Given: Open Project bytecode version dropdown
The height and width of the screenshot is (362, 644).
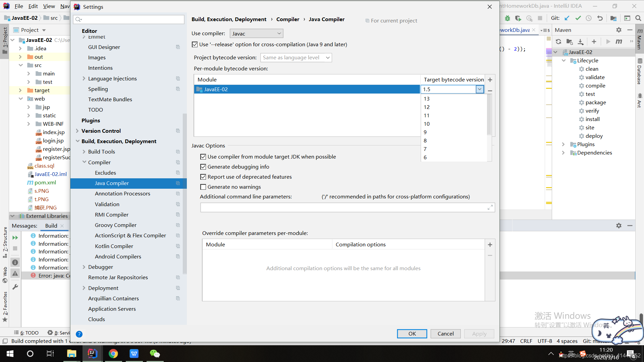Looking at the screenshot, I should pyautogui.click(x=296, y=58).
